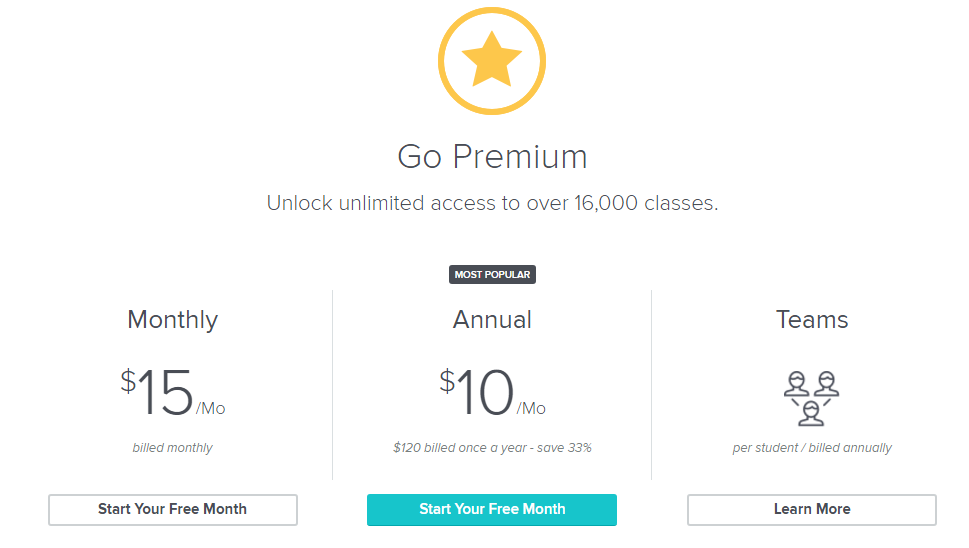
Task: Open Learn More for Teams plan
Action: coord(812,510)
